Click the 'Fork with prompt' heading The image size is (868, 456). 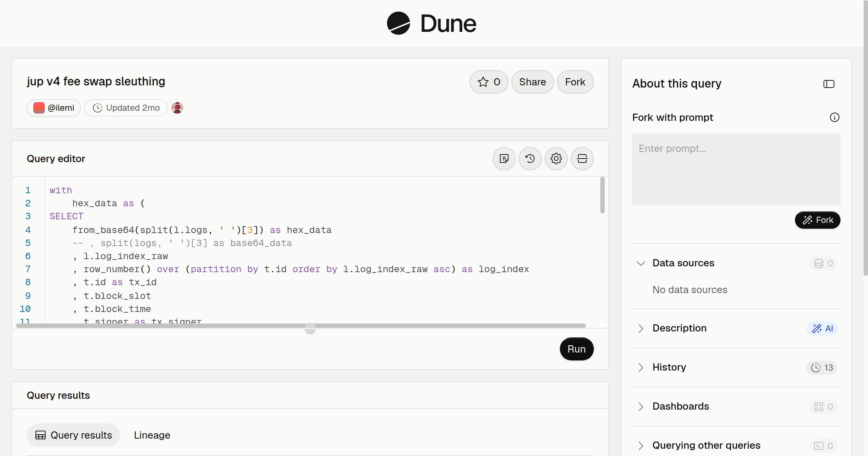(x=672, y=117)
